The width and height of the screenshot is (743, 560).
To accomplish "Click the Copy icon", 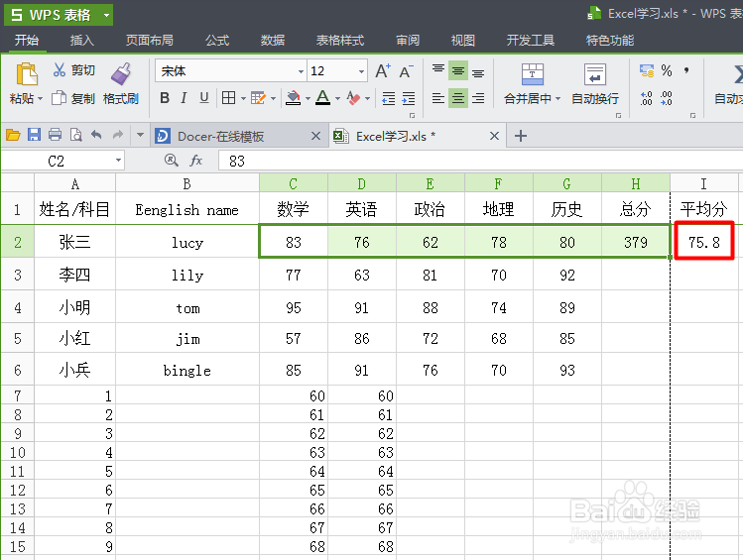I will [x=59, y=98].
